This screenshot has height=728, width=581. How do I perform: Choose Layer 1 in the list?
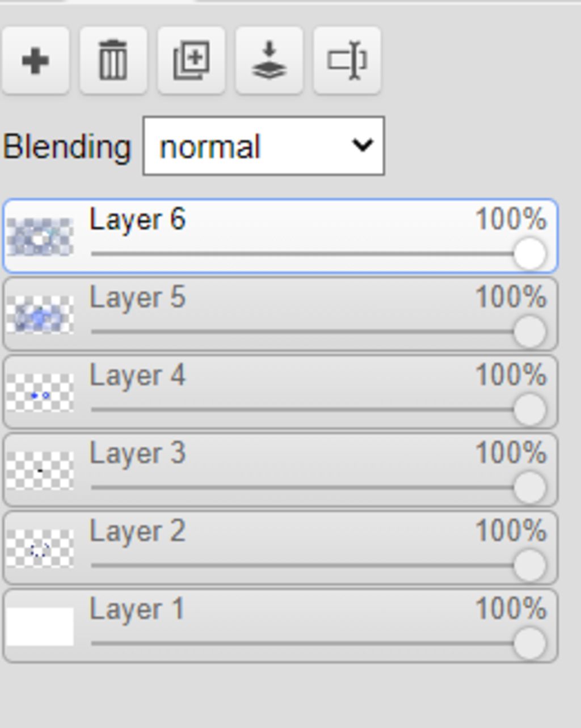click(x=281, y=626)
